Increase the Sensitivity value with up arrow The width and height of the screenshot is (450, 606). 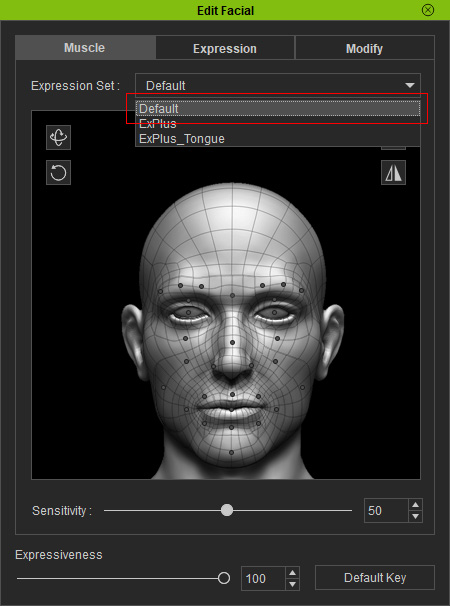pos(415,505)
